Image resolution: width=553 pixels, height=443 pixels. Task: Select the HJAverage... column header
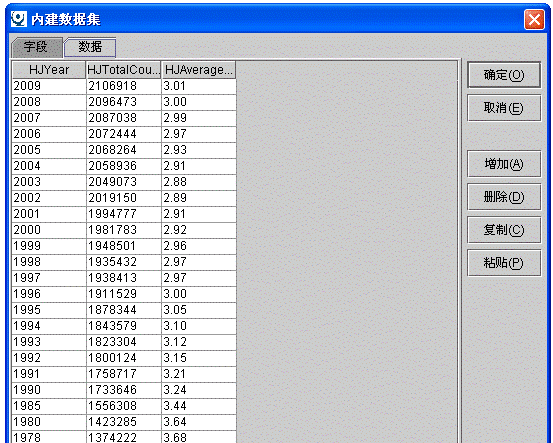coord(199,69)
